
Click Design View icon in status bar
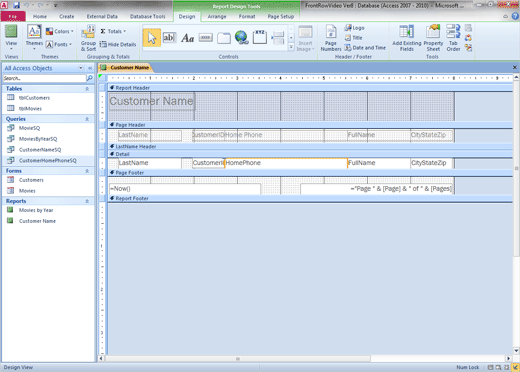[515, 367]
